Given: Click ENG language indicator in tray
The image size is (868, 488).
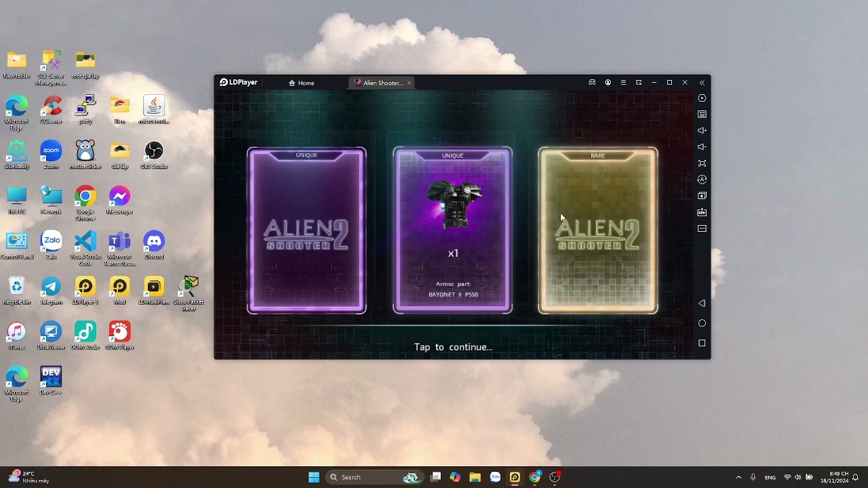Looking at the screenshot, I should coord(770,477).
